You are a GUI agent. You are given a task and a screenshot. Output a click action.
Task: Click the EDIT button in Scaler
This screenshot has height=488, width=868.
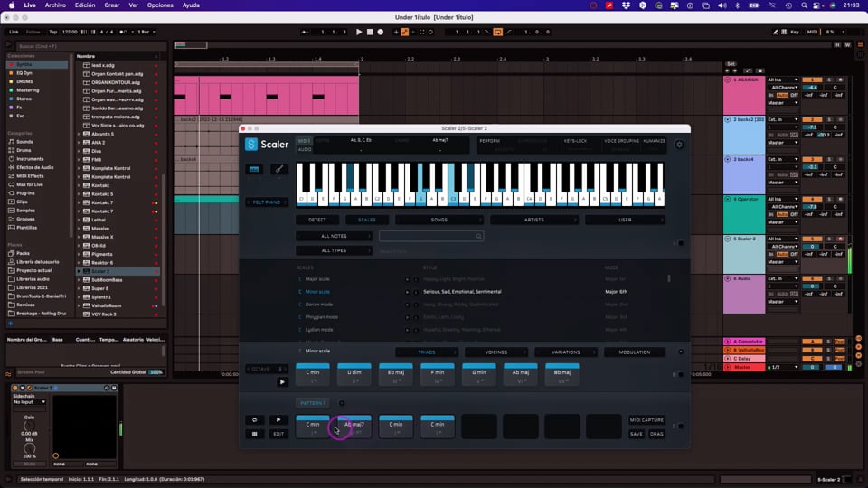click(278, 435)
